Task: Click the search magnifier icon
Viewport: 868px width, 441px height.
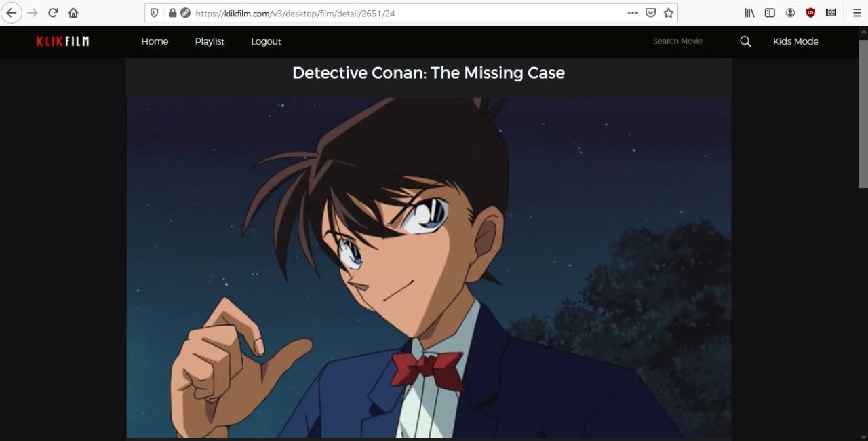Action: click(745, 41)
